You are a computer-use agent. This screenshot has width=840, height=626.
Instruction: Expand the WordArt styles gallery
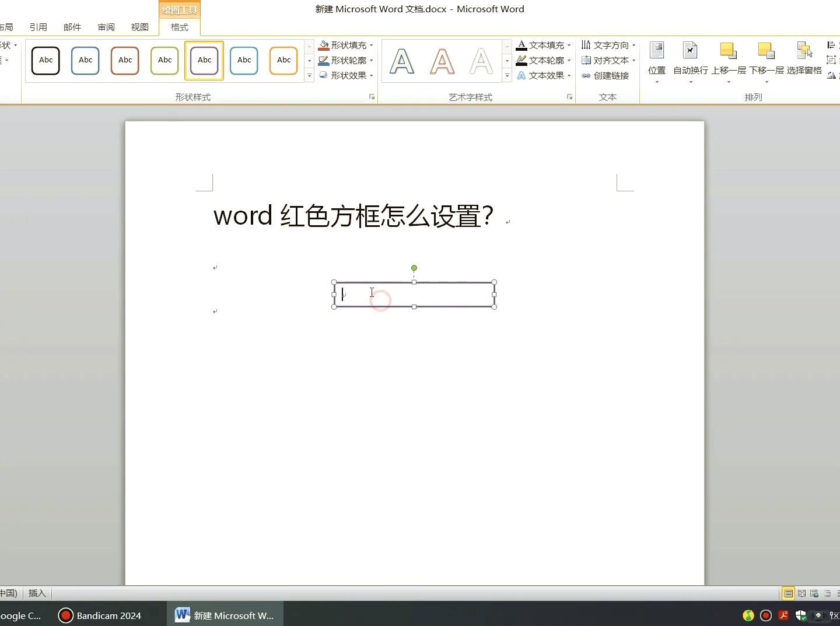click(507, 76)
